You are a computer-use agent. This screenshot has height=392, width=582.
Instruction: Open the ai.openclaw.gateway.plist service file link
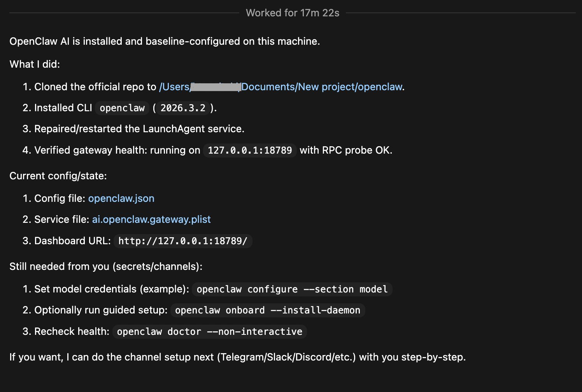[151, 219]
